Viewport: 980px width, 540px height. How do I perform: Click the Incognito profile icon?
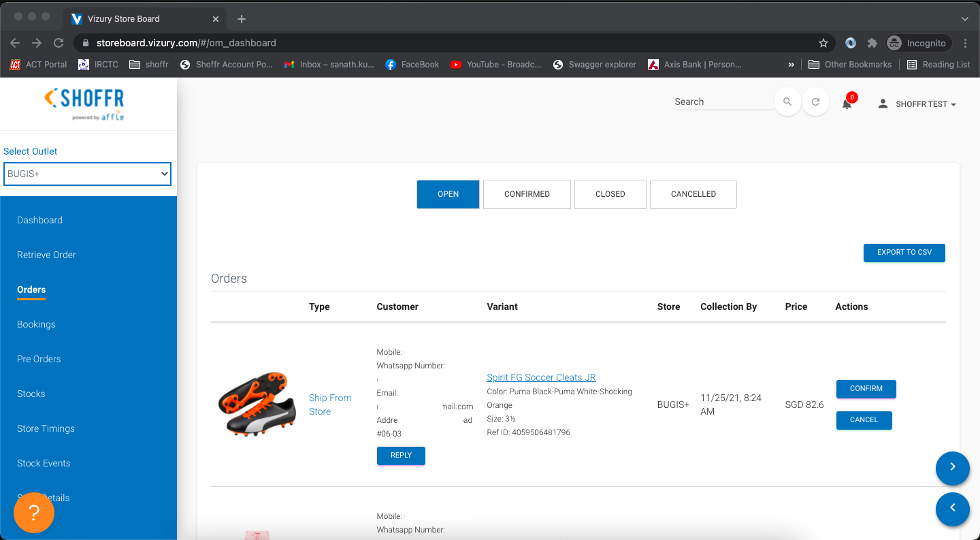coord(917,43)
